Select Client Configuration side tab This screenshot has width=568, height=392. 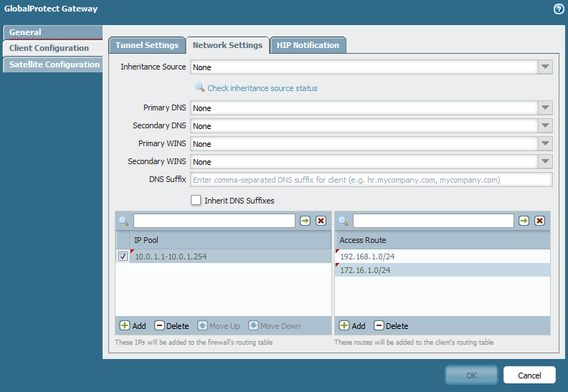52,48
